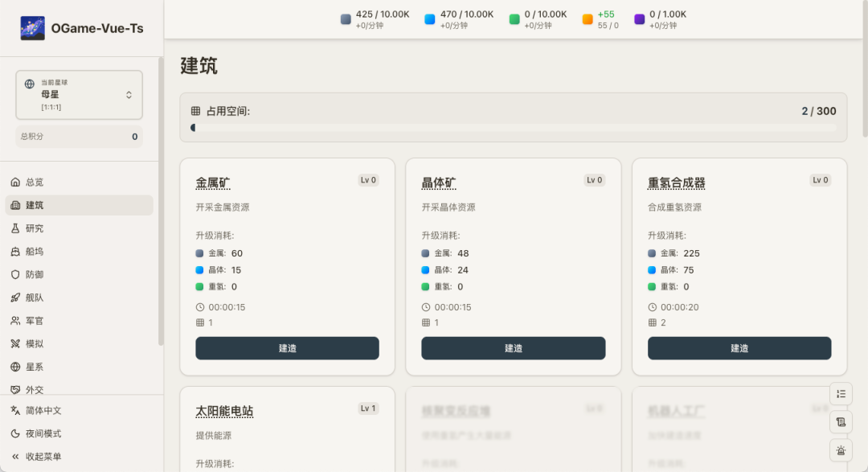Open the 船坞 shipyard menu item

(35, 252)
